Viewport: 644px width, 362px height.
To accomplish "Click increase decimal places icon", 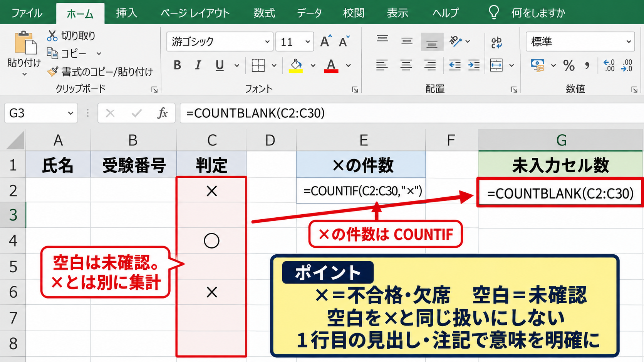I will coord(609,65).
